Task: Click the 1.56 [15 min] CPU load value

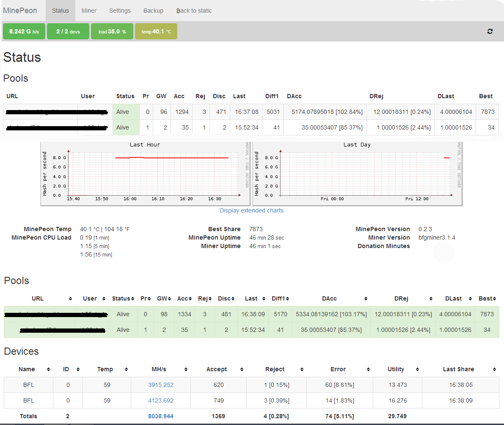Action: [x=96, y=254]
